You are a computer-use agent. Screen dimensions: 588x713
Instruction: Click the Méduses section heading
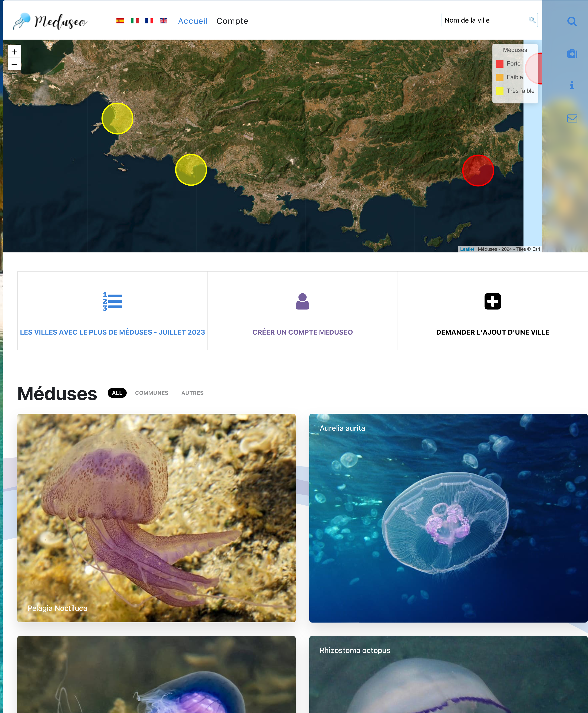point(57,394)
